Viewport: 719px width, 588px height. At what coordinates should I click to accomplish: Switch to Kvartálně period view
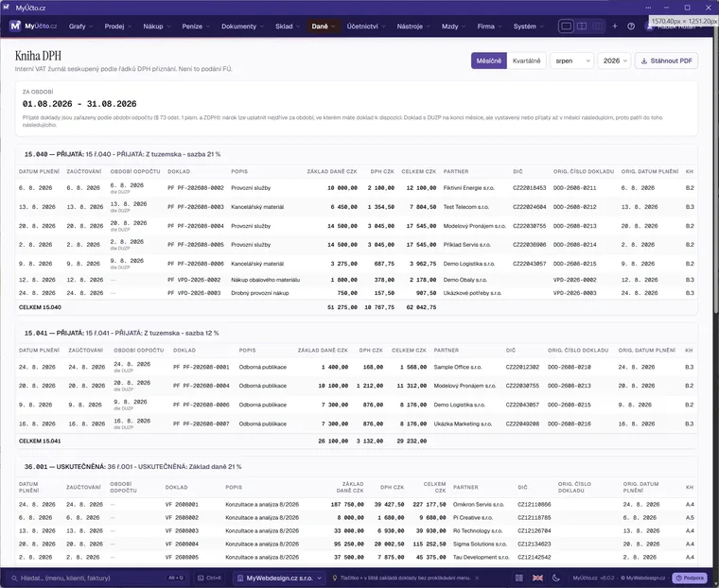(526, 61)
